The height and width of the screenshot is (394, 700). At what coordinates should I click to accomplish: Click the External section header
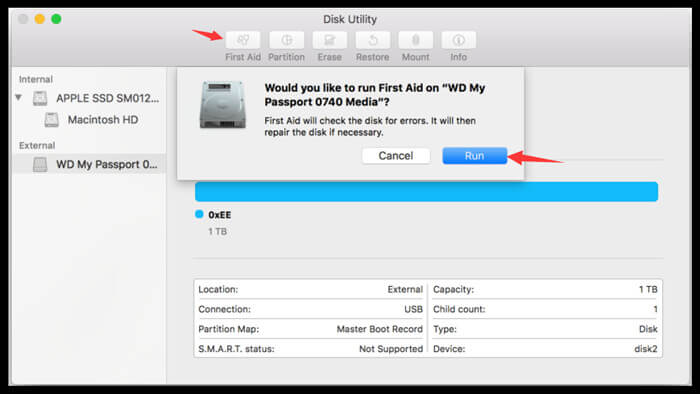coord(37,145)
